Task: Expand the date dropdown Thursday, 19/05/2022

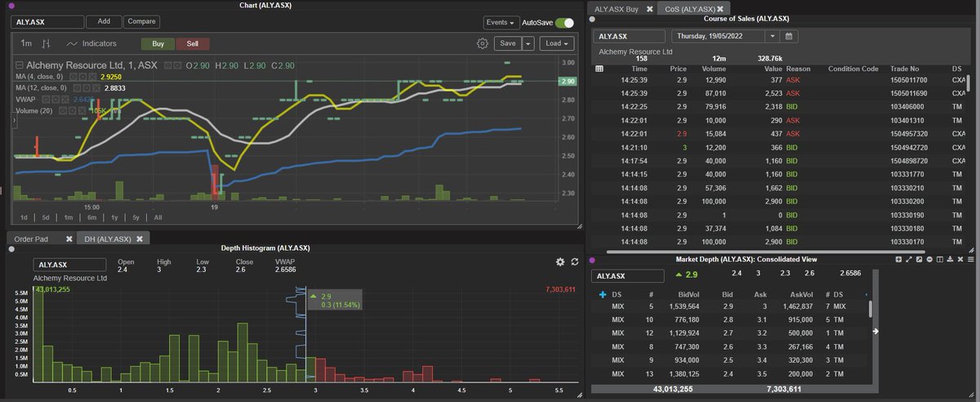Action: [773, 36]
